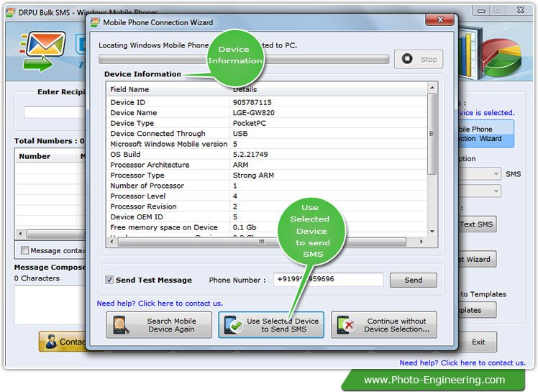Click the person icon on Contact button

tap(52, 342)
